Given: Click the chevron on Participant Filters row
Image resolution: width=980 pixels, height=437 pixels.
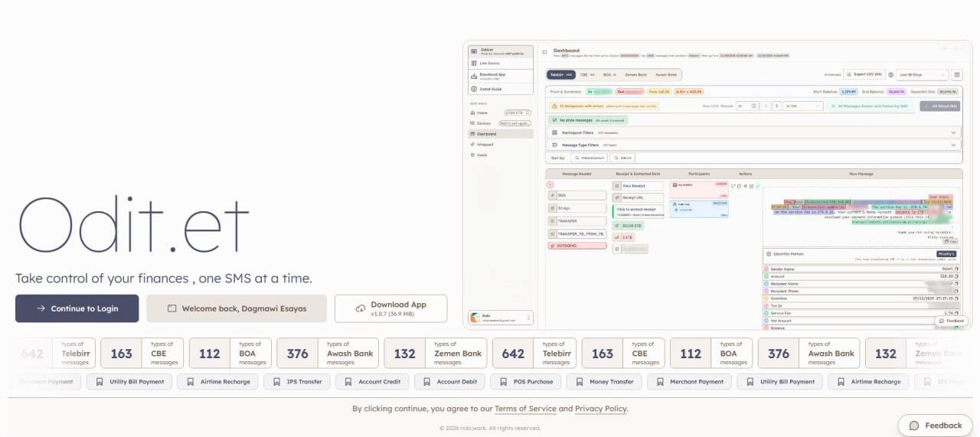Looking at the screenshot, I should pyautogui.click(x=953, y=132).
